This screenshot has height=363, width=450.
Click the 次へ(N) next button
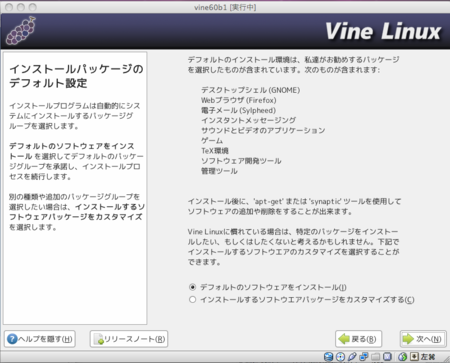coord(423,339)
